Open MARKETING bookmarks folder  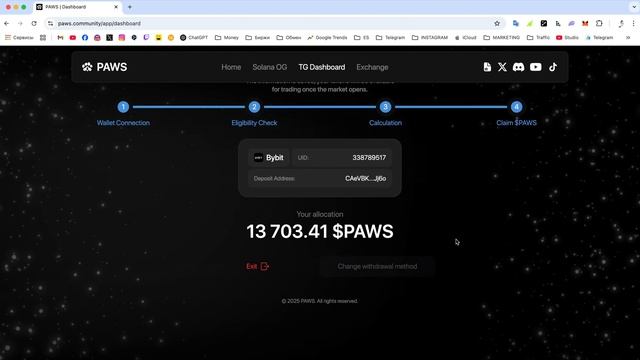pyautogui.click(x=502, y=38)
